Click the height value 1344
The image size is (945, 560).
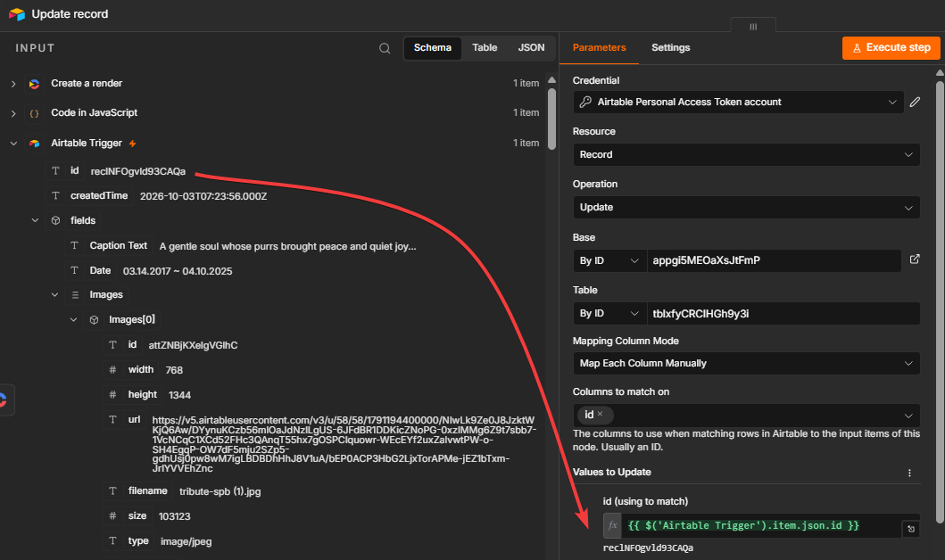179,395
